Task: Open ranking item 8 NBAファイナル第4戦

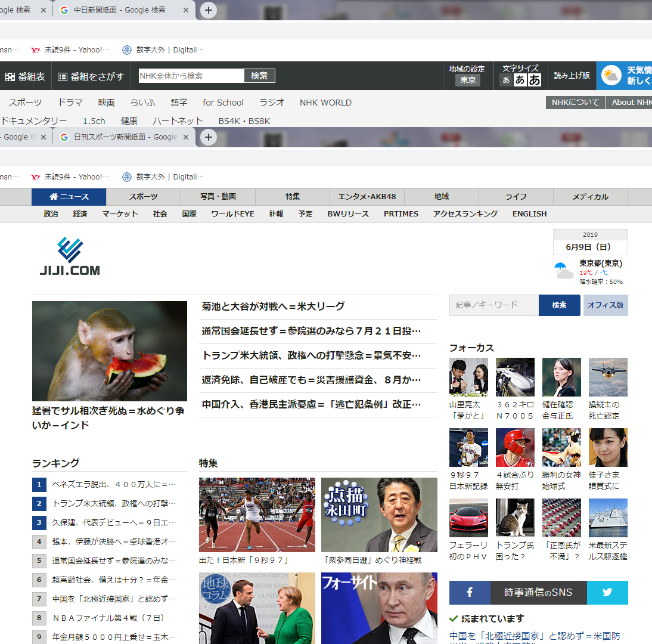Action: point(108,618)
